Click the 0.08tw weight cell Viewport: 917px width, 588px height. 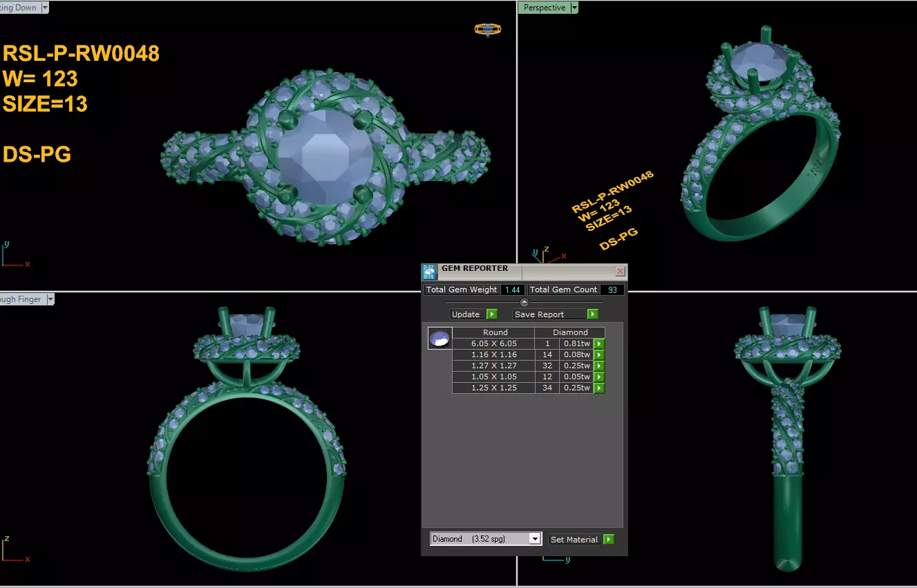click(576, 354)
